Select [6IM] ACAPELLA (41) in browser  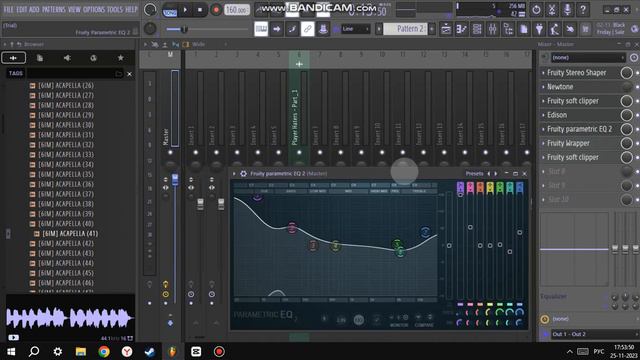[70, 233]
